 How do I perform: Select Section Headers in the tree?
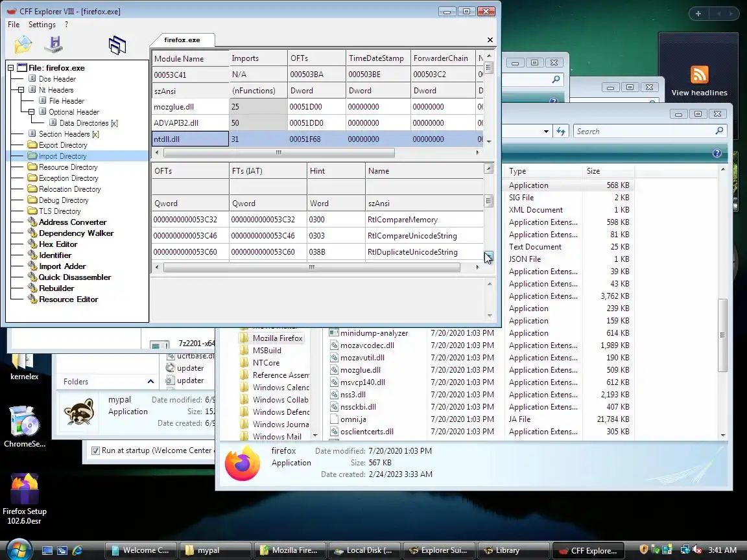[69, 134]
